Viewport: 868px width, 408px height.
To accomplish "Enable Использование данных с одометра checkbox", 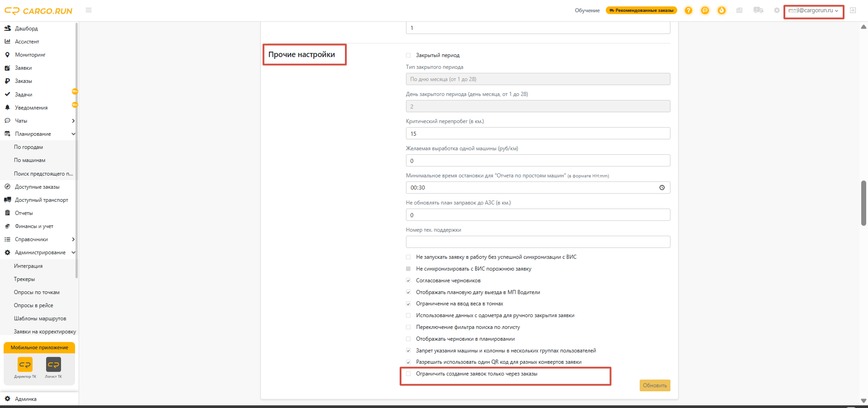I will pyautogui.click(x=408, y=316).
